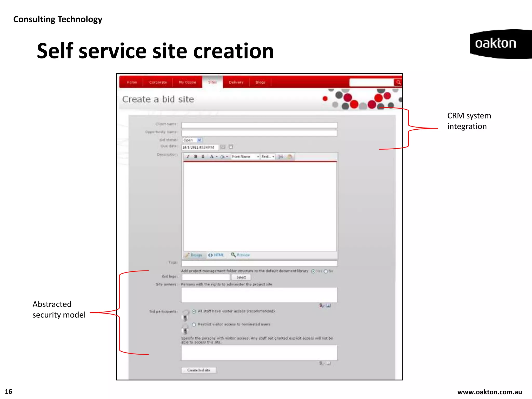
Task: Click the 'Create a bid site' page heading
Action: tap(158, 99)
